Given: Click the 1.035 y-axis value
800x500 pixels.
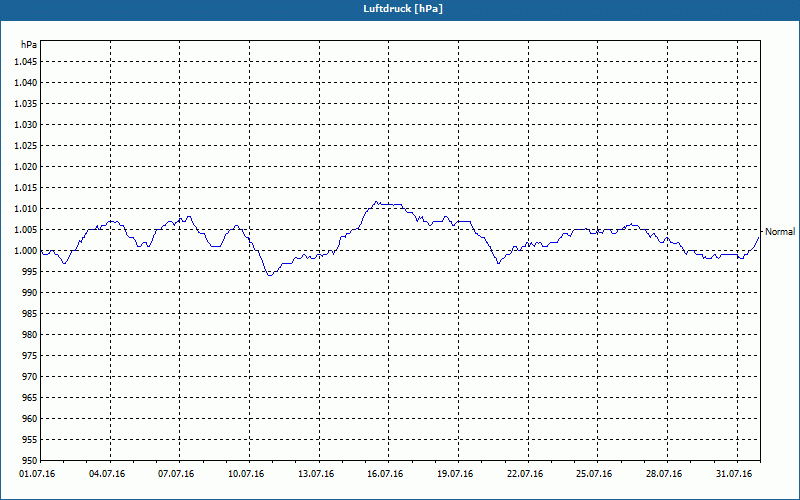Looking at the screenshot, I should pyautogui.click(x=27, y=104).
